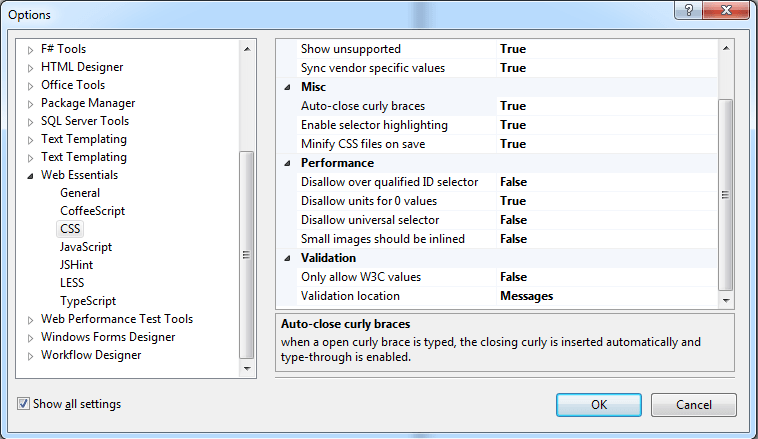Viewport: 758px width, 439px height.
Task: Collapse the Validation property category
Action: [287, 258]
